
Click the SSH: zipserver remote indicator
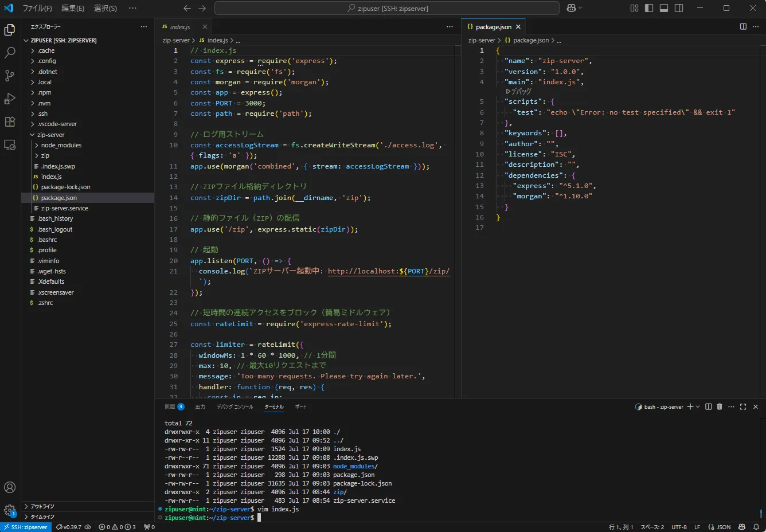click(26, 527)
